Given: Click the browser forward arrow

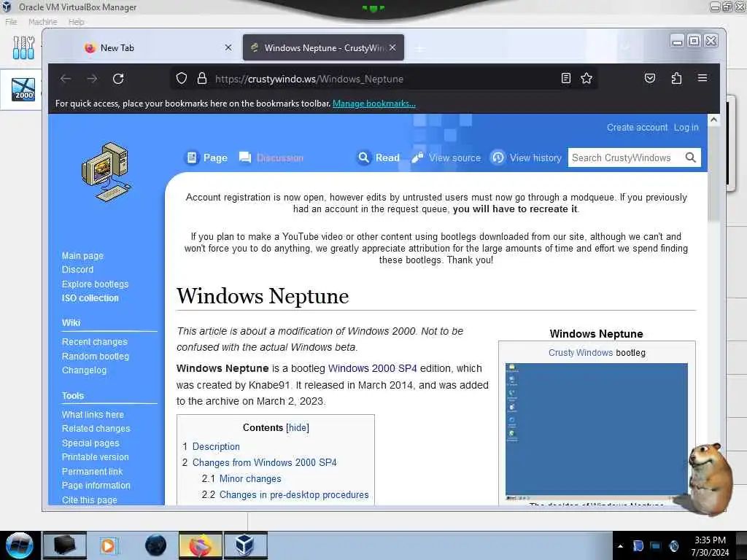Looking at the screenshot, I should (92, 79).
